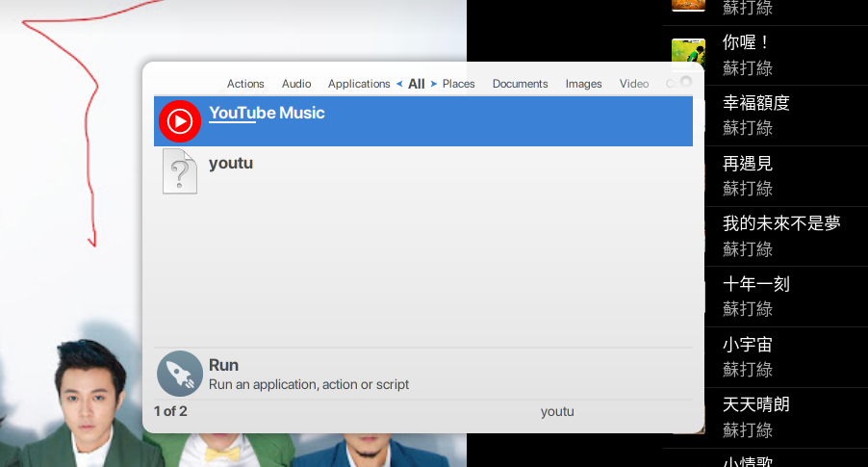Switch to the Actions category
Image resolution: width=868 pixels, height=467 pixels.
(245, 84)
